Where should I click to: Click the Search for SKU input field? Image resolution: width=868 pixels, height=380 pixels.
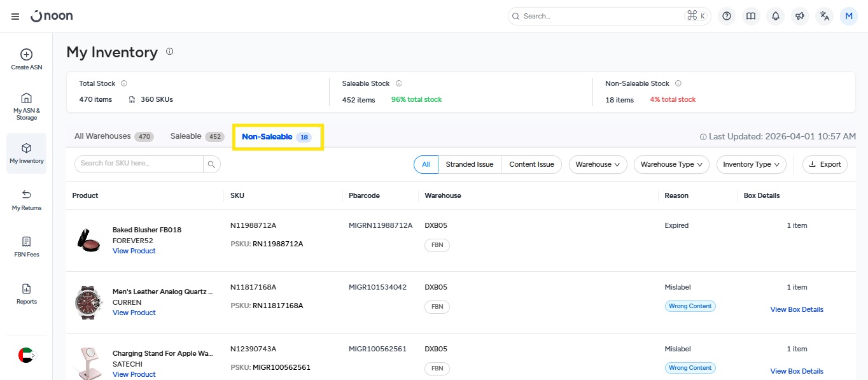pyautogui.click(x=140, y=164)
